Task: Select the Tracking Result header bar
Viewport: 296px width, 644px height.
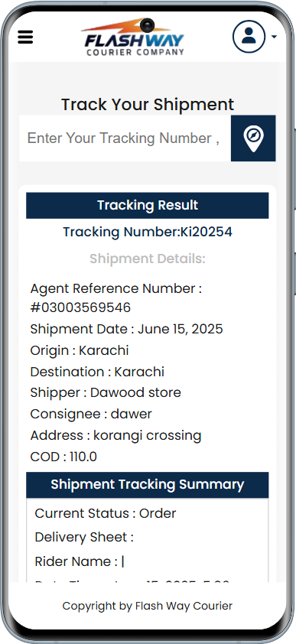Action: [x=148, y=205]
